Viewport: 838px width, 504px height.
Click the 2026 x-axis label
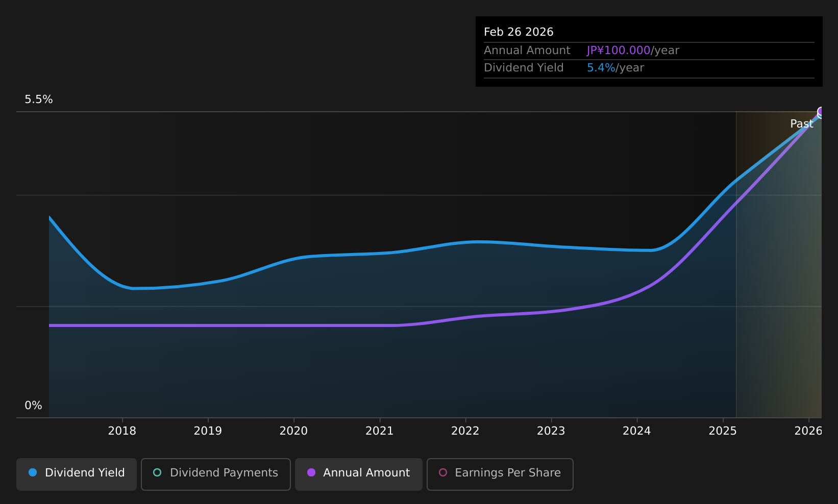808,431
